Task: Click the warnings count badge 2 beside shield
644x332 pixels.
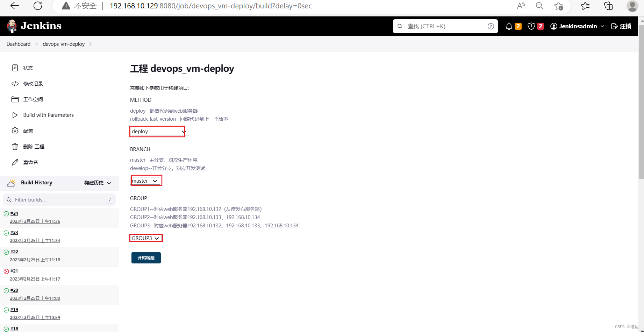Action: pyautogui.click(x=541, y=26)
